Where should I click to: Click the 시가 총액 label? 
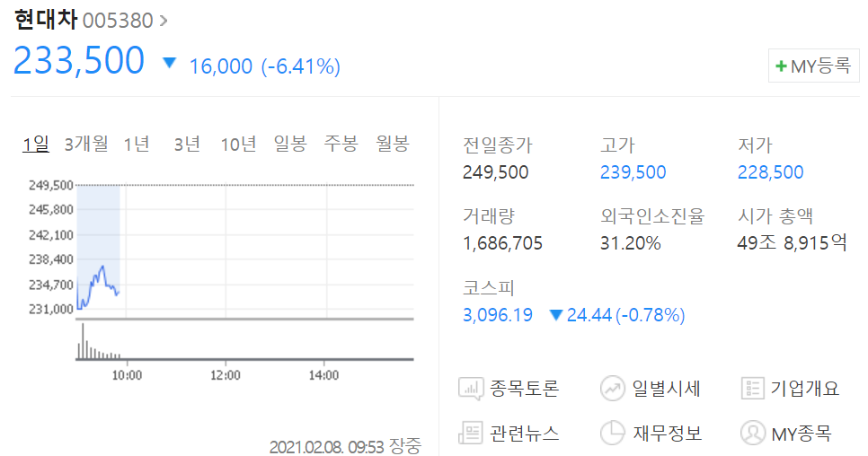tap(775, 216)
